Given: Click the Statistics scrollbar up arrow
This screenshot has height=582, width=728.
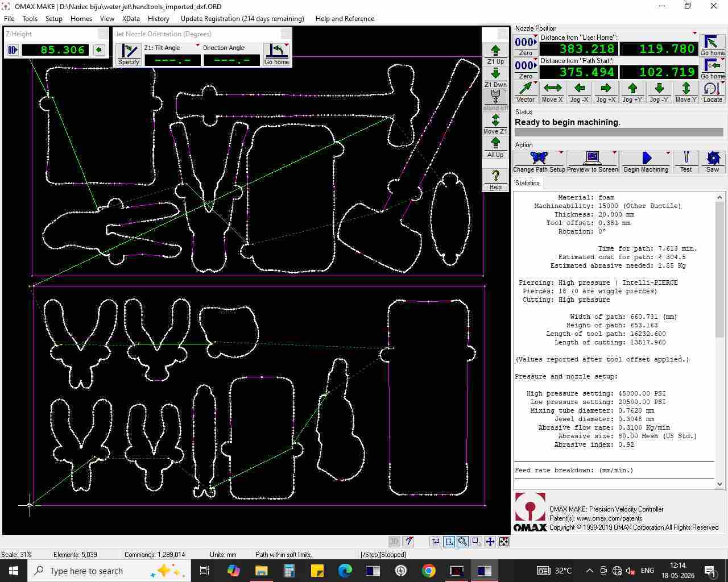Looking at the screenshot, I should click(719, 197).
